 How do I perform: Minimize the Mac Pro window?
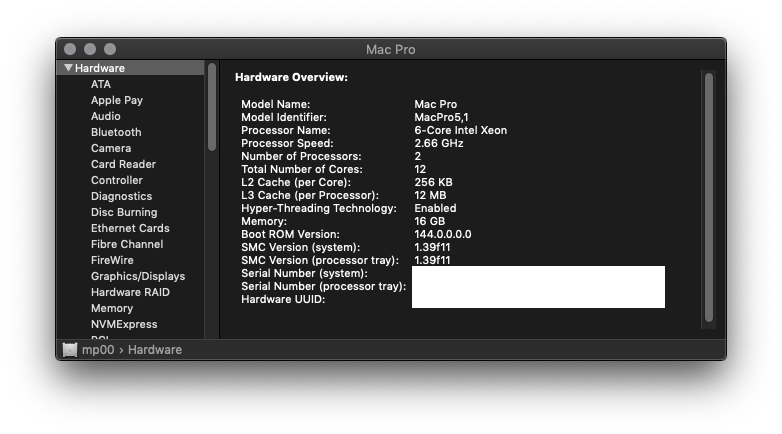tap(90, 49)
